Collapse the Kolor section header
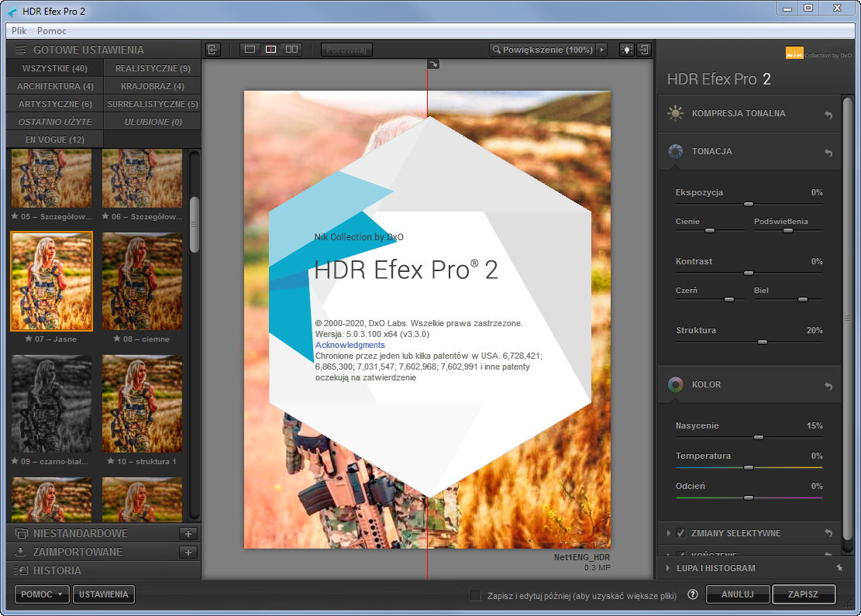This screenshot has height=616, width=861. [749, 384]
